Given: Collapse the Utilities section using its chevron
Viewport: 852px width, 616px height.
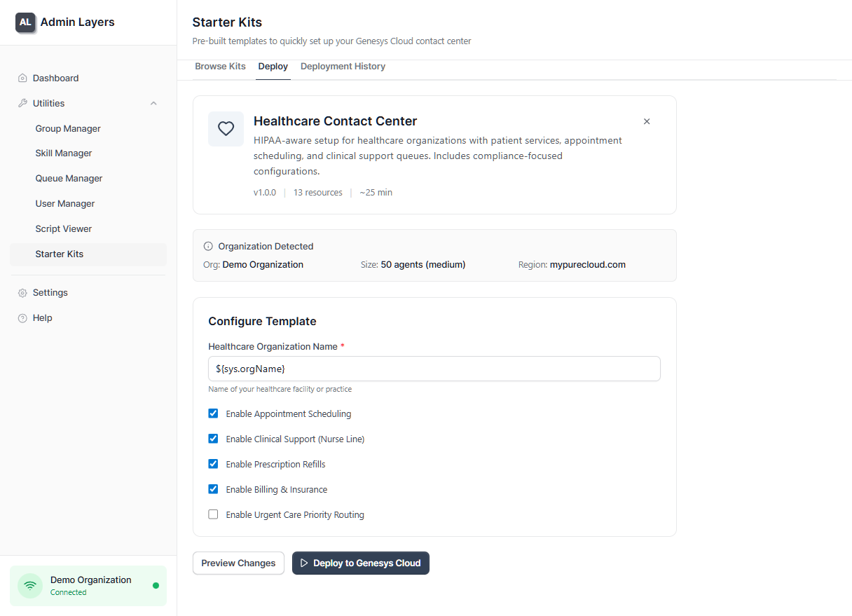Looking at the screenshot, I should (153, 103).
